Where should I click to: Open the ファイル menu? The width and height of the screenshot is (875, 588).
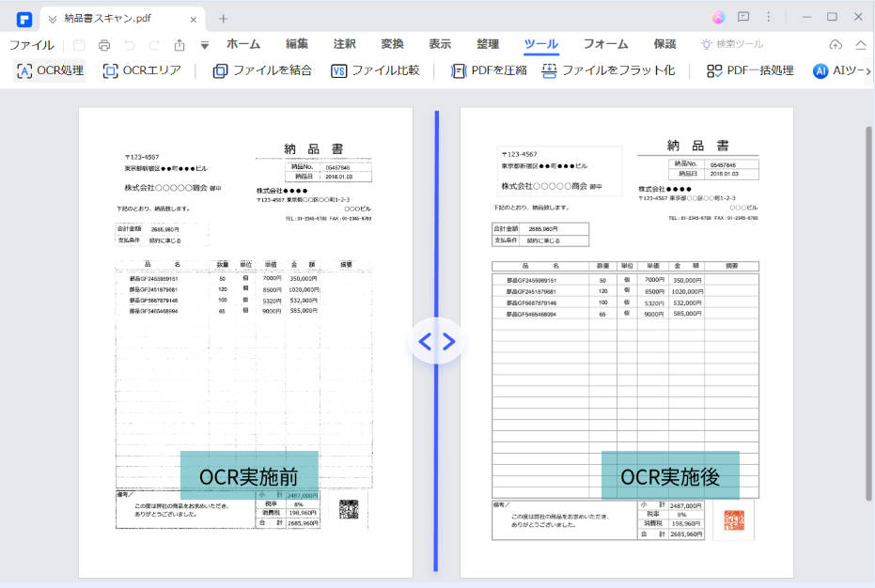(31, 43)
